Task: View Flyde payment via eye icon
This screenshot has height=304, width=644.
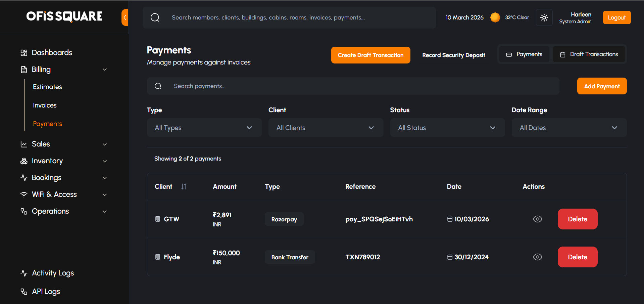Action: point(537,257)
